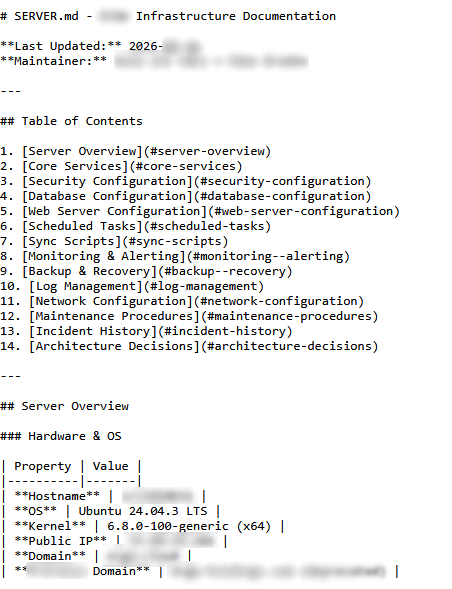The height and width of the screenshot is (589, 452).
Task: Open the Web Server Configuration link
Action: click(x=211, y=211)
